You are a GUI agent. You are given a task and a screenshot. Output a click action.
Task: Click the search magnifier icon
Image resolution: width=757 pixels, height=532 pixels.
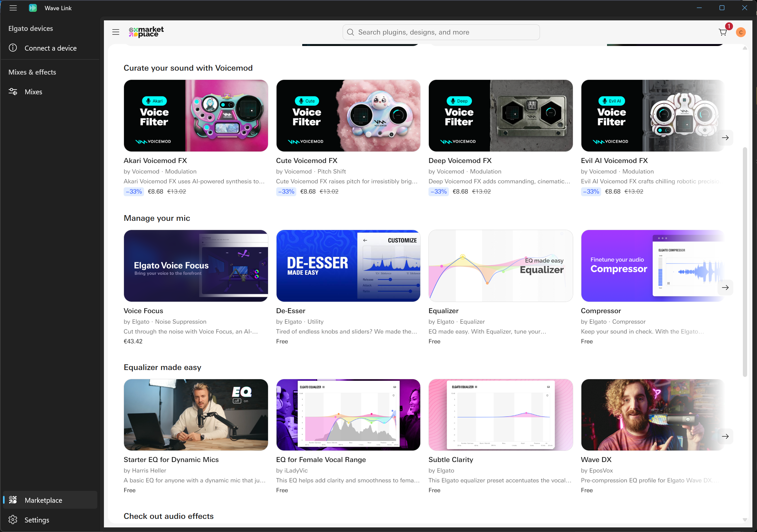(351, 32)
